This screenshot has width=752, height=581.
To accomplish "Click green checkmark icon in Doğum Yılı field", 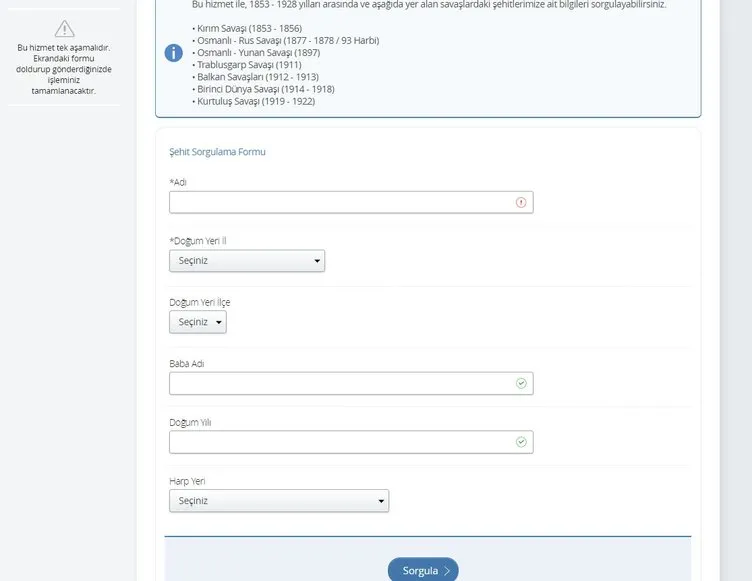I will 520,441.
